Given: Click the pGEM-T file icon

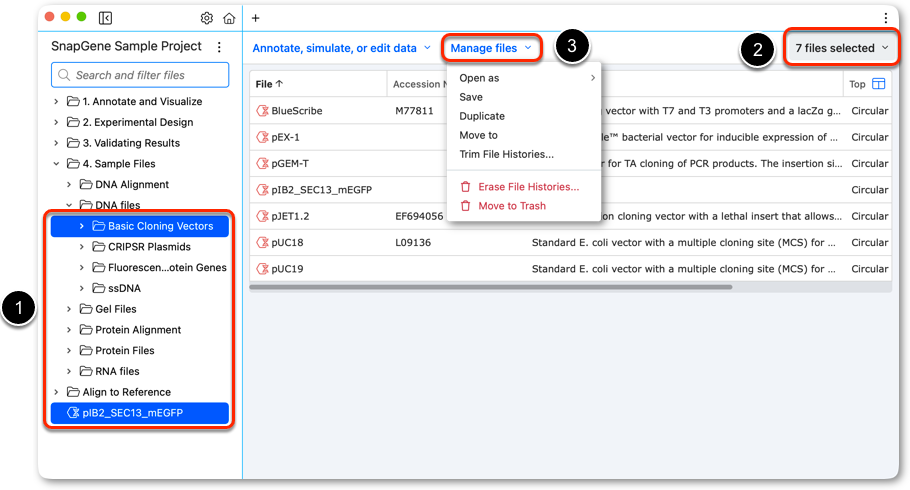Looking at the screenshot, I should [262, 163].
